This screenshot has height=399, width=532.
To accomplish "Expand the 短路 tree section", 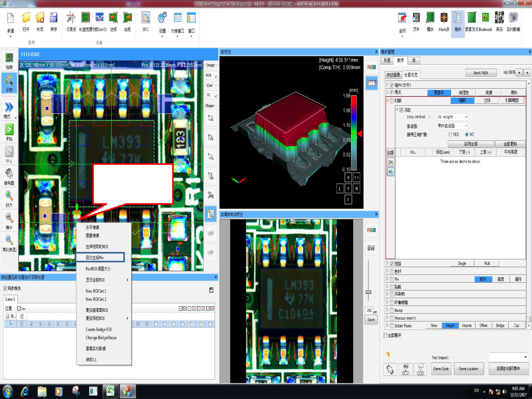I will click(388, 263).
